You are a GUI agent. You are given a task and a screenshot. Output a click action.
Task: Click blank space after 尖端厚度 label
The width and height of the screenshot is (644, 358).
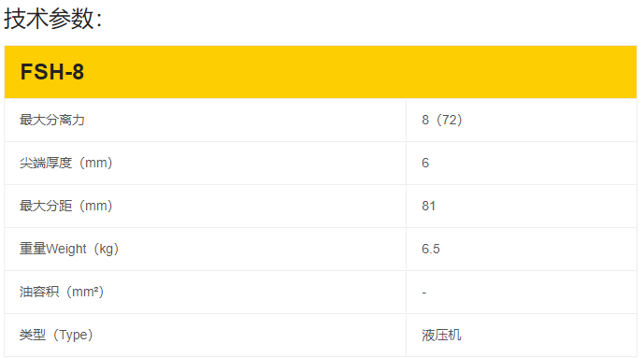click(x=259, y=163)
